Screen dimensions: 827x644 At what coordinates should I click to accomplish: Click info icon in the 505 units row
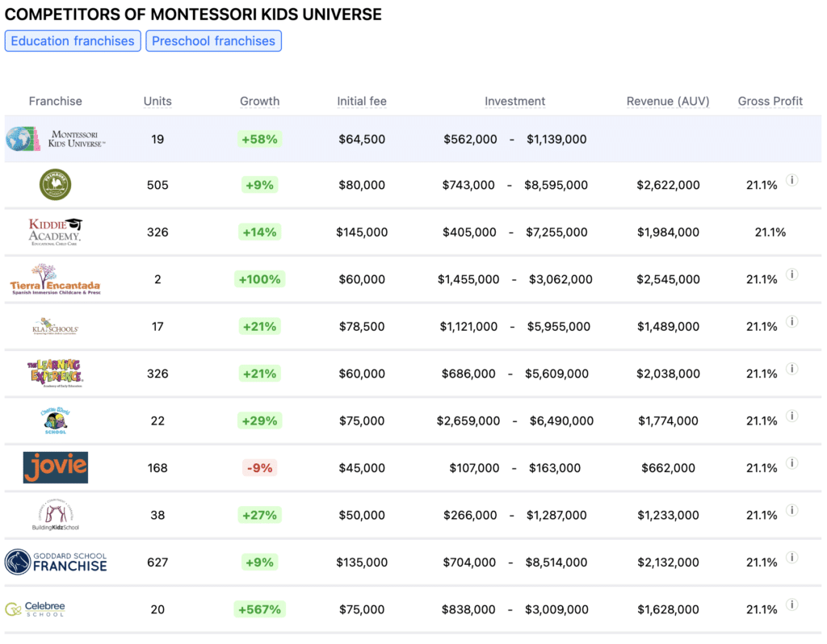(791, 180)
